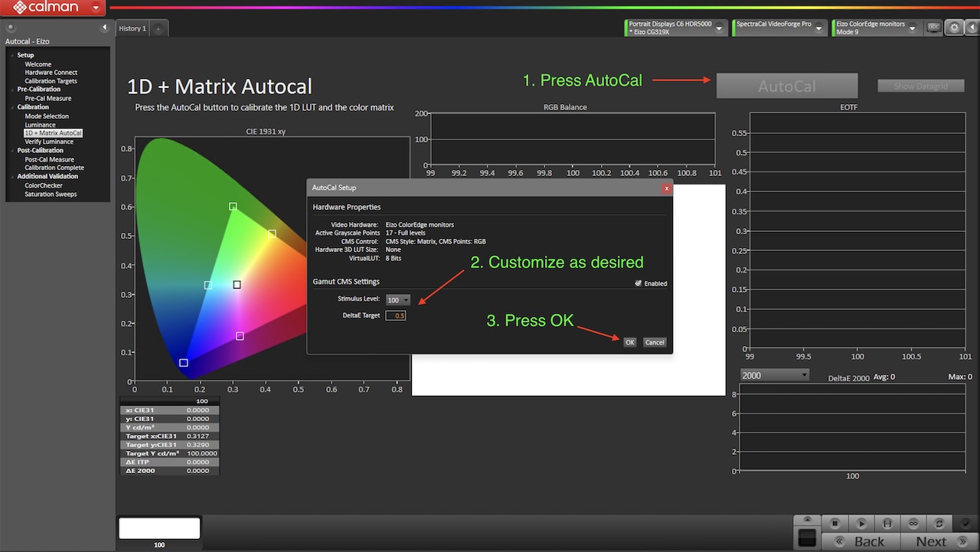
Task: Add a new history tab with plus
Action: 158,28
